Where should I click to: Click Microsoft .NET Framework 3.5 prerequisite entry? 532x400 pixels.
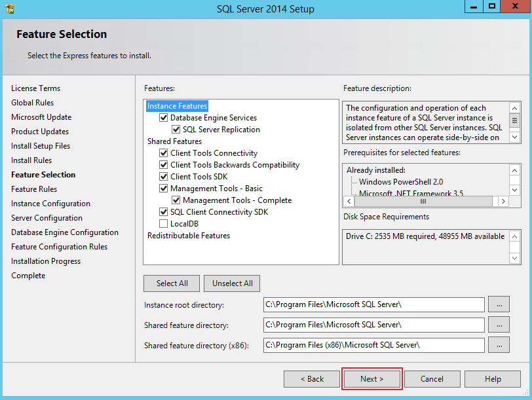click(x=411, y=193)
